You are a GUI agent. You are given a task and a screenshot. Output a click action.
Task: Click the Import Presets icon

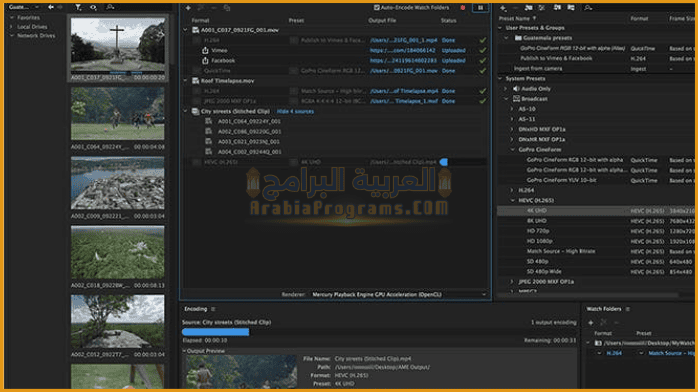(557, 8)
